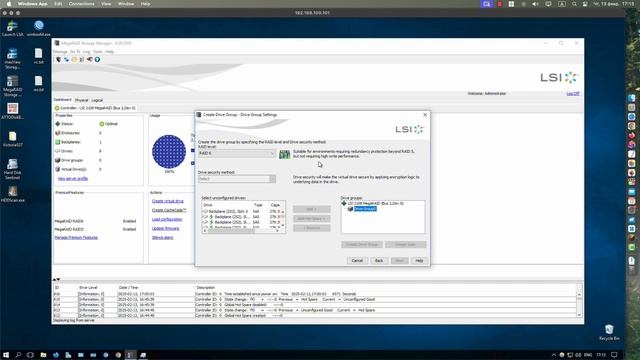This screenshot has height=360, width=640.
Task: Open Victoria desktop folder icon
Action: [12, 139]
